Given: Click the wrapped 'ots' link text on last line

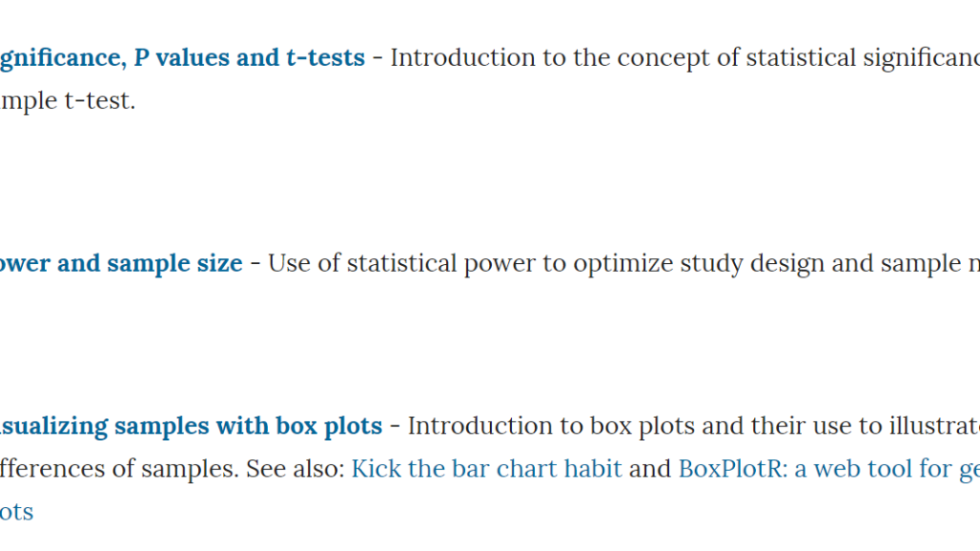Looking at the screenshot, I should [17, 513].
